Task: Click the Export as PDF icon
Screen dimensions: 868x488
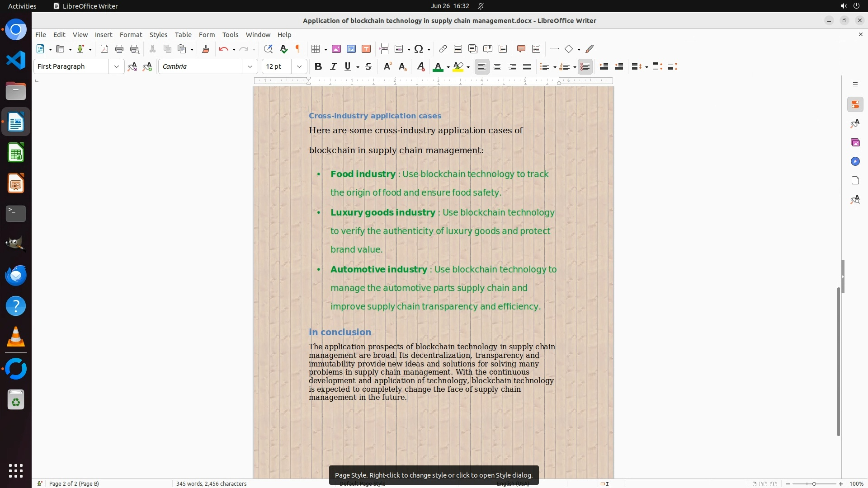Action: (x=104, y=49)
